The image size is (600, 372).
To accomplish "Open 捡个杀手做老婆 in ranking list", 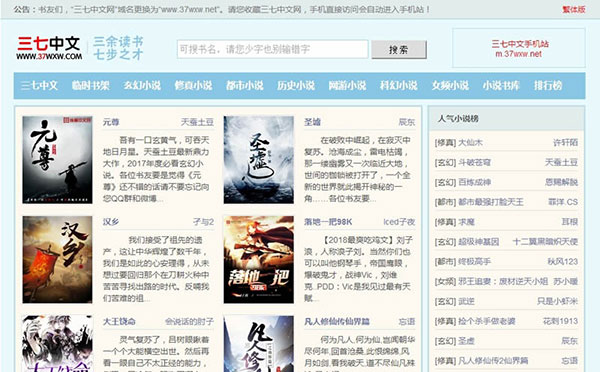I will pyautogui.click(x=487, y=321).
